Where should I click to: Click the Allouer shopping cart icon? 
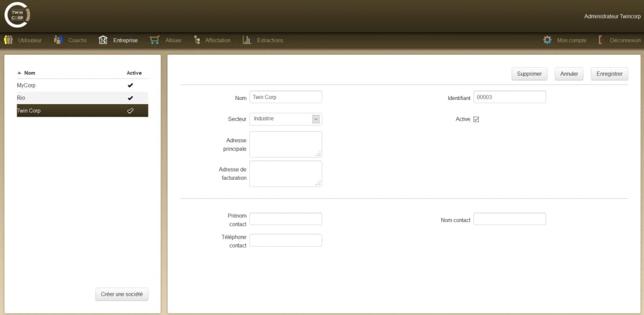[x=155, y=40]
